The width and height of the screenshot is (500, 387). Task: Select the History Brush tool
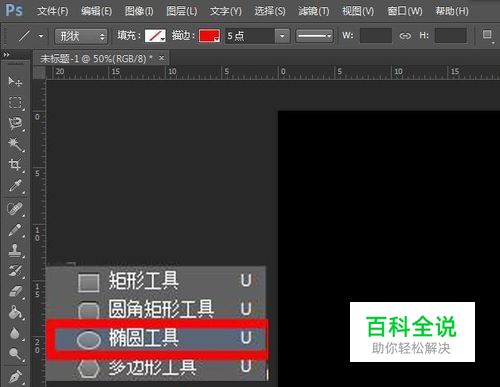click(x=15, y=271)
